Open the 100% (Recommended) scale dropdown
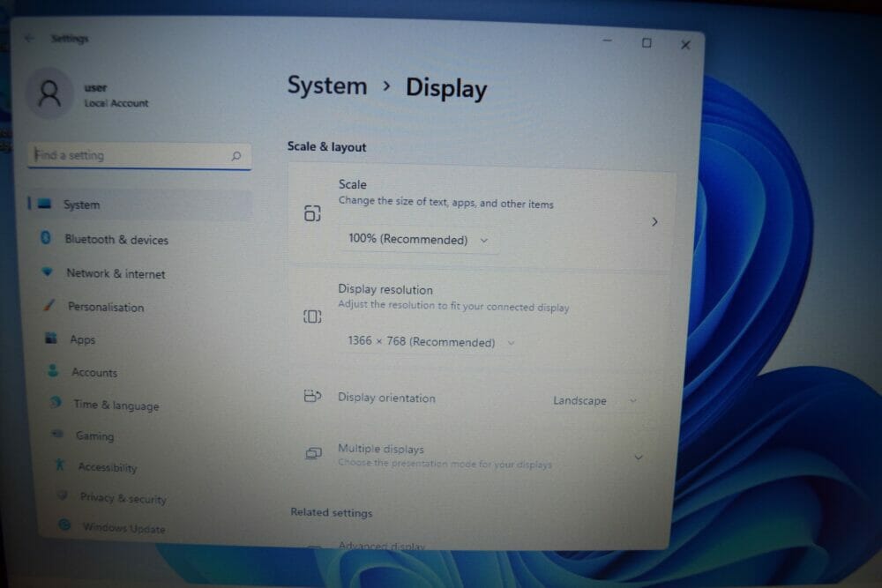Screen dimensions: 882x588 pyautogui.click(x=418, y=240)
